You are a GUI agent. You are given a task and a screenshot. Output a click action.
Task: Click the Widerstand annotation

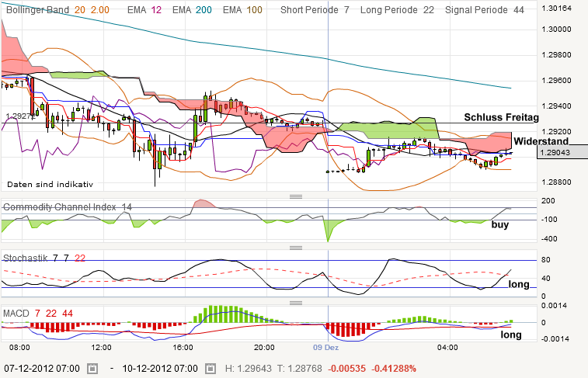[x=541, y=141]
